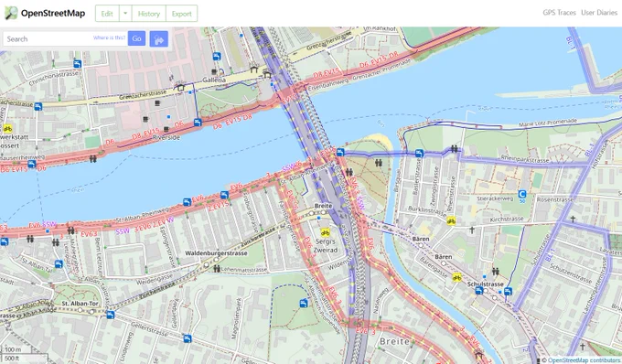The height and width of the screenshot is (364, 622).
Task: Click the Stierackerweg street label
Action: pyautogui.click(x=495, y=198)
